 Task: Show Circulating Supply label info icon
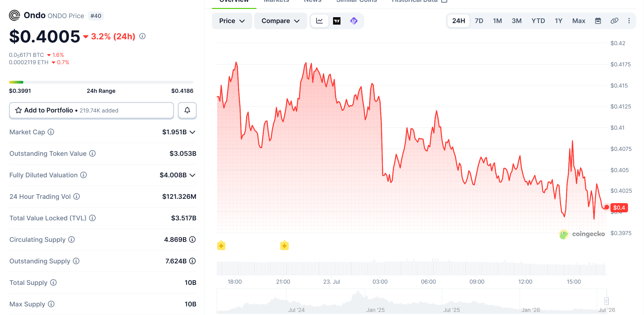tap(72, 239)
